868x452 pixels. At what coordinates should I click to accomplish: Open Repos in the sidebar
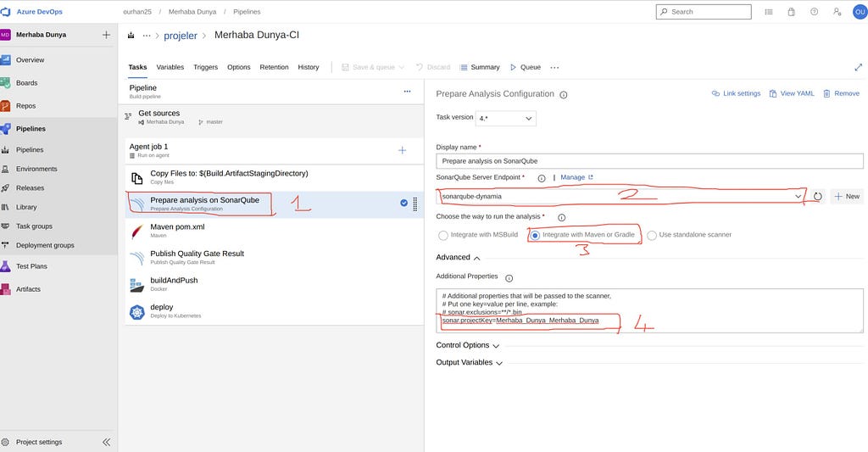tap(25, 106)
